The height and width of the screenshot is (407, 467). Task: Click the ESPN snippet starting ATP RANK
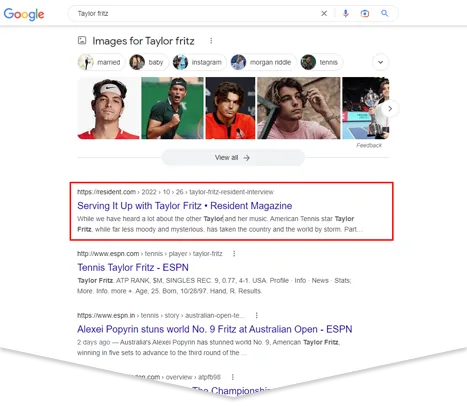pyautogui.click(x=214, y=286)
